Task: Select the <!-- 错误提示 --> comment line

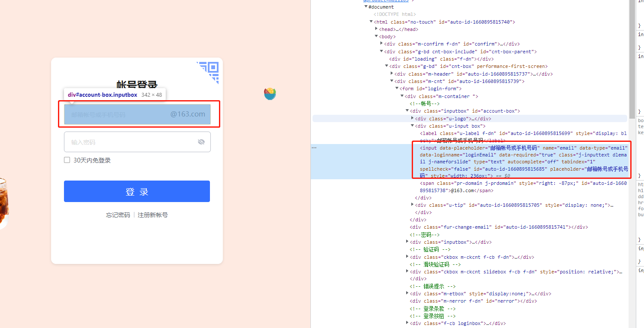Action: coord(433,286)
